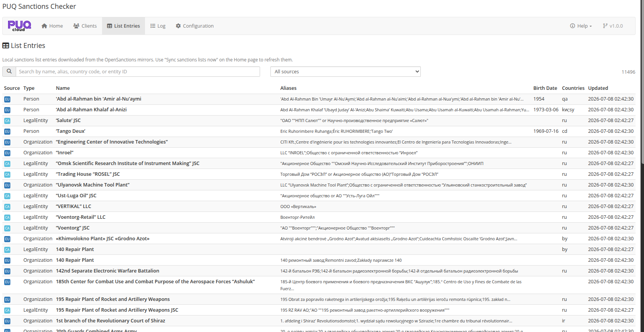Viewport: 644px width, 332px height.
Task: Click the CA badge for Omsk Scientific Research Institute row
Action: click(7, 164)
